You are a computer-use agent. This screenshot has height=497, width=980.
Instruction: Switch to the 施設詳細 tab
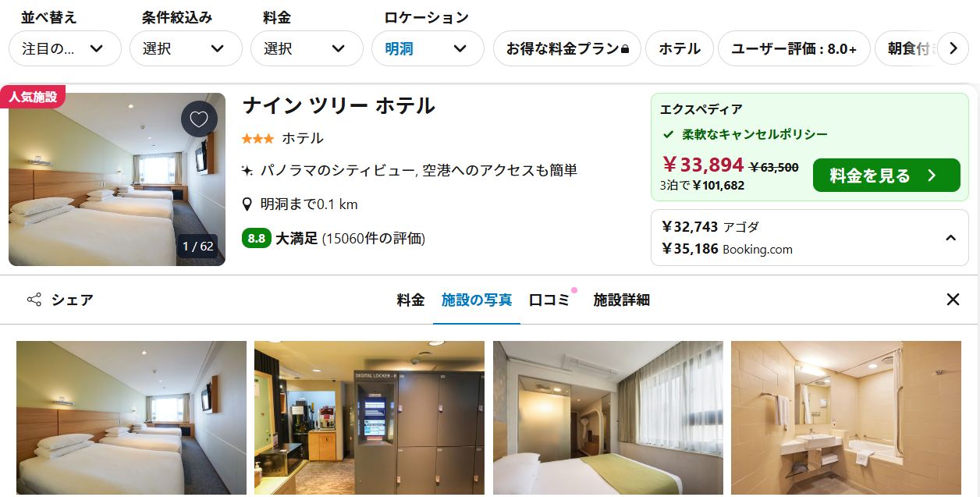click(x=621, y=300)
